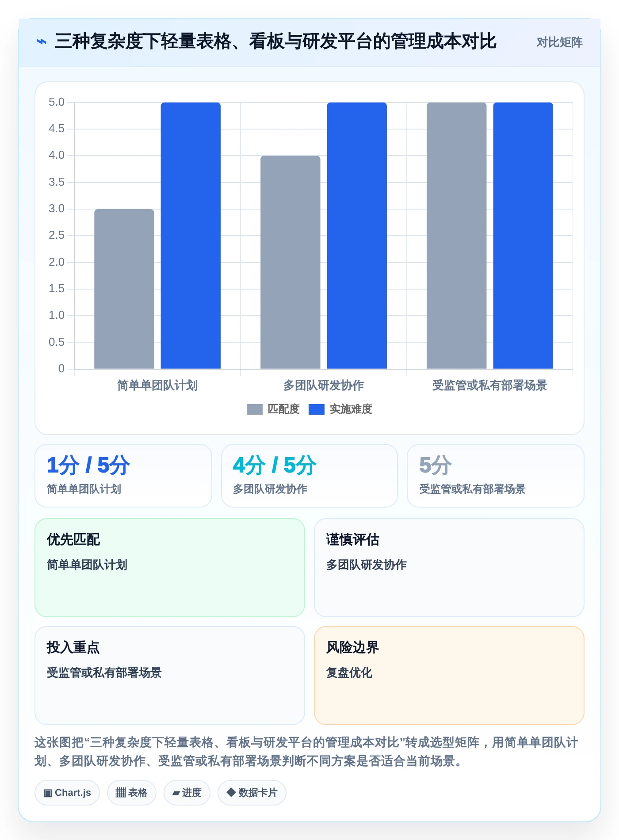Click the main title 三种复杂度下轻量表格

275,42
